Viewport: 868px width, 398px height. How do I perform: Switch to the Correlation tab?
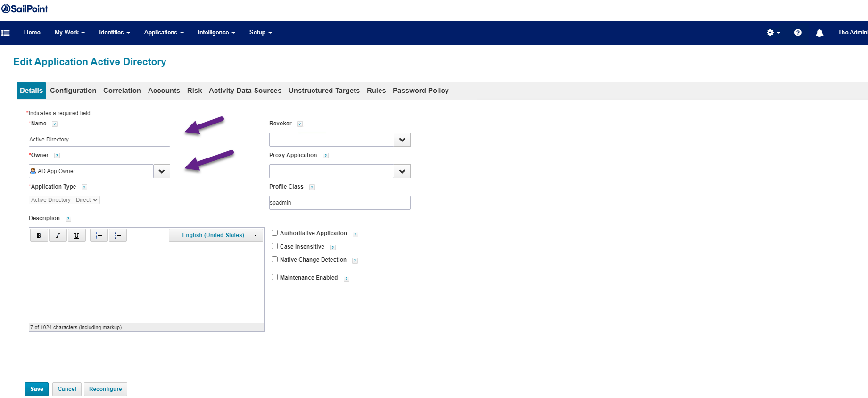click(122, 91)
